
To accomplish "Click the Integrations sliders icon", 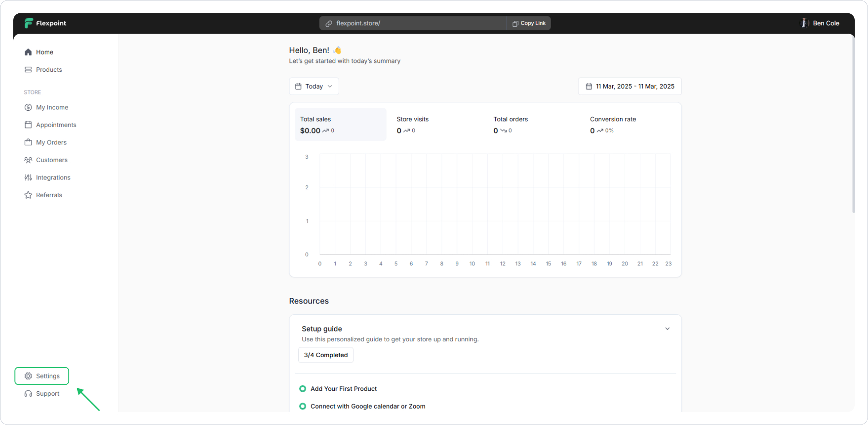I will click(x=28, y=177).
